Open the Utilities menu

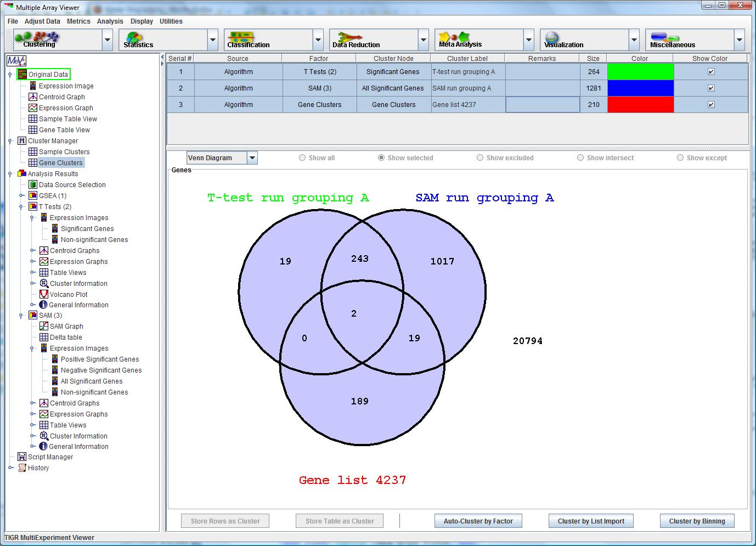171,21
